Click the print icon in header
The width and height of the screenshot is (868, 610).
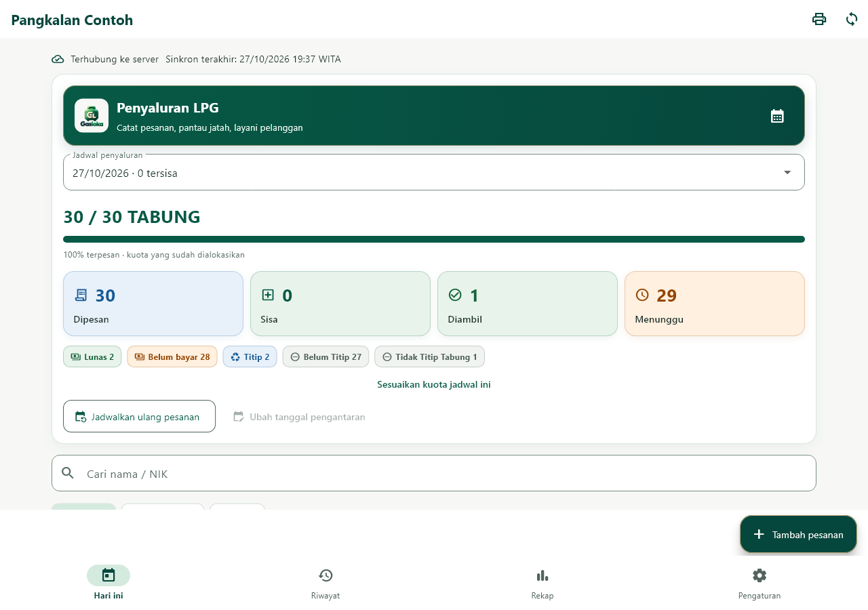pyautogui.click(x=819, y=19)
